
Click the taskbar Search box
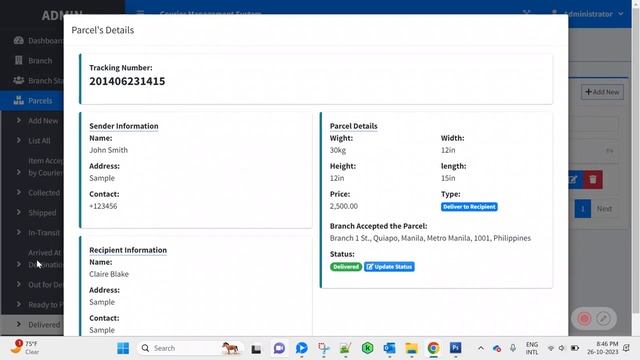click(190, 348)
